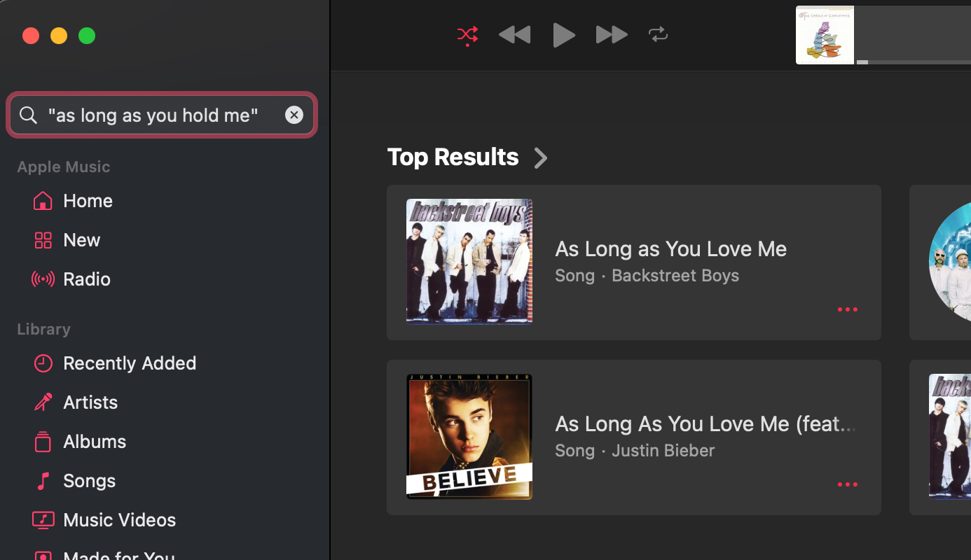Open the Artists library view

click(90, 402)
